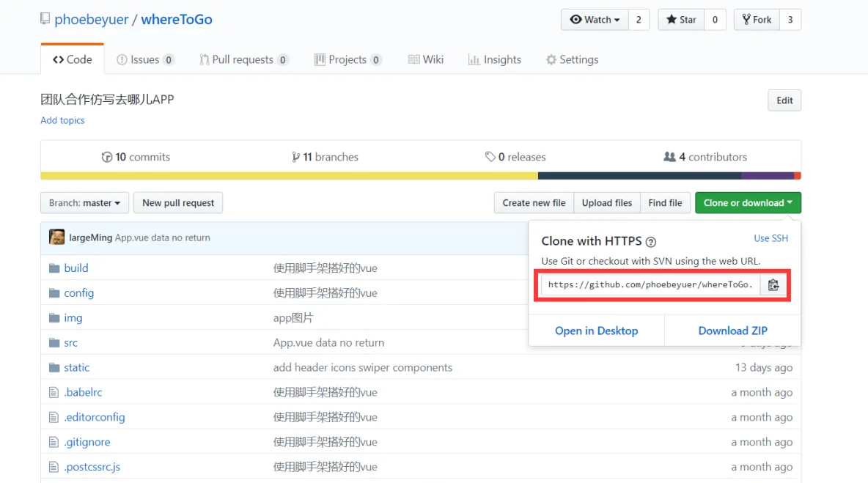This screenshot has width=868, height=483.
Task: Open the .gitignore file
Action: 87,442
